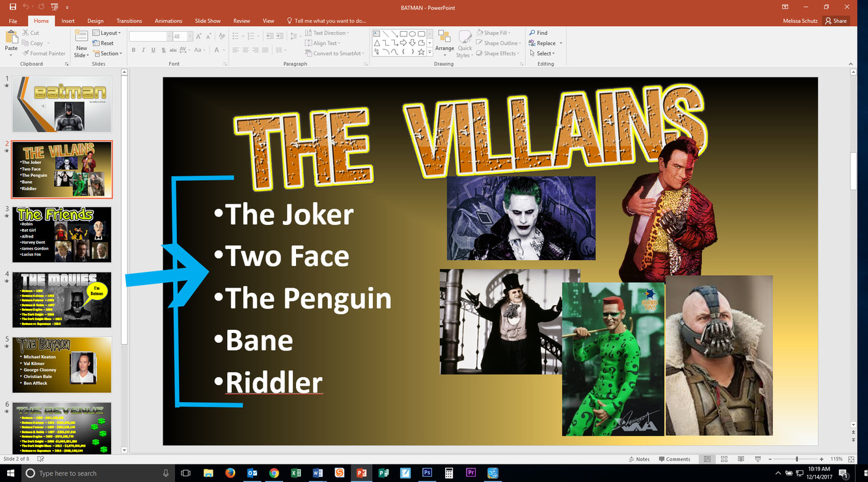Switch to the Animations tab
The image size is (868, 482).
click(168, 21)
